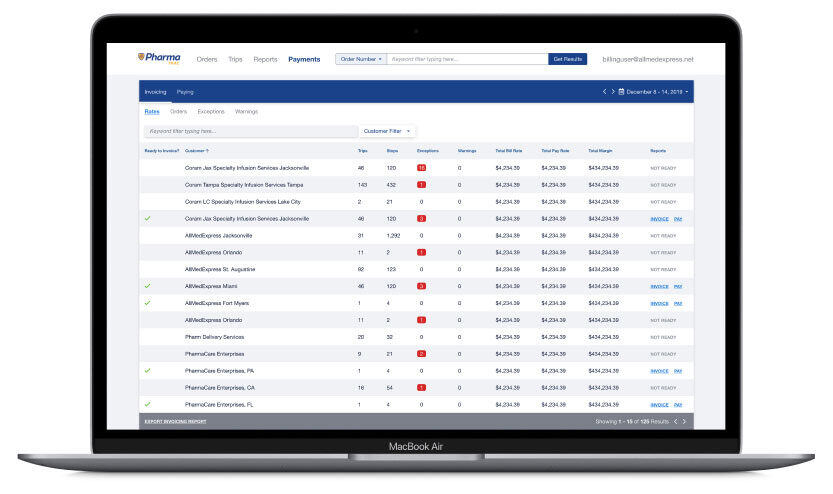Click the green check for PharmaCare Enterprises, PA

tap(147, 370)
